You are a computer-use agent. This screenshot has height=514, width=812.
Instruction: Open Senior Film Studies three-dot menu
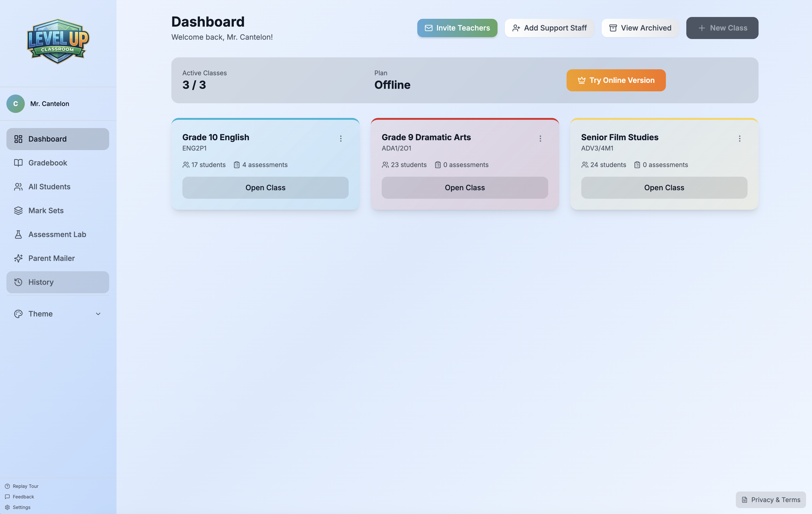pyautogui.click(x=740, y=139)
